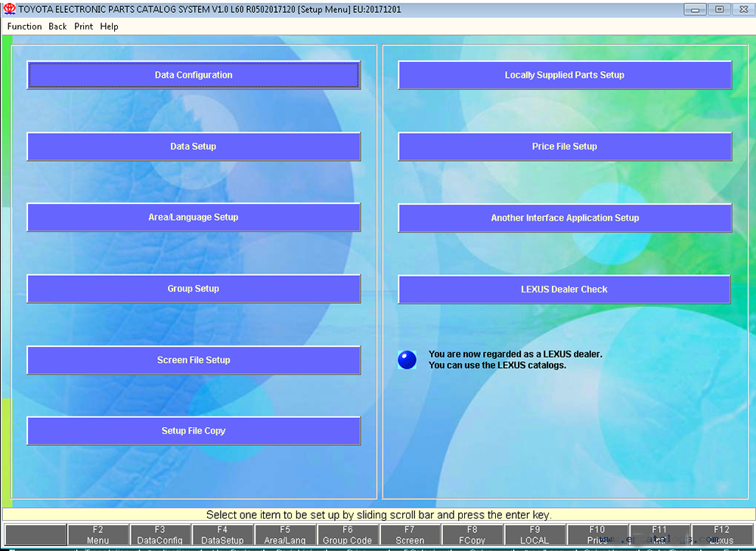The image size is (756, 551).
Task: Choose Screen File Setup
Action: coord(194,360)
